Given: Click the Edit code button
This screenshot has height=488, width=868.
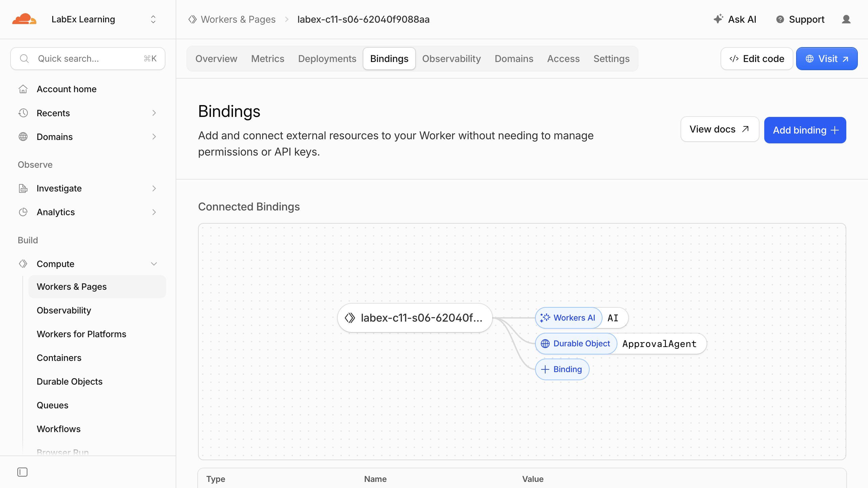Looking at the screenshot, I should point(757,59).
